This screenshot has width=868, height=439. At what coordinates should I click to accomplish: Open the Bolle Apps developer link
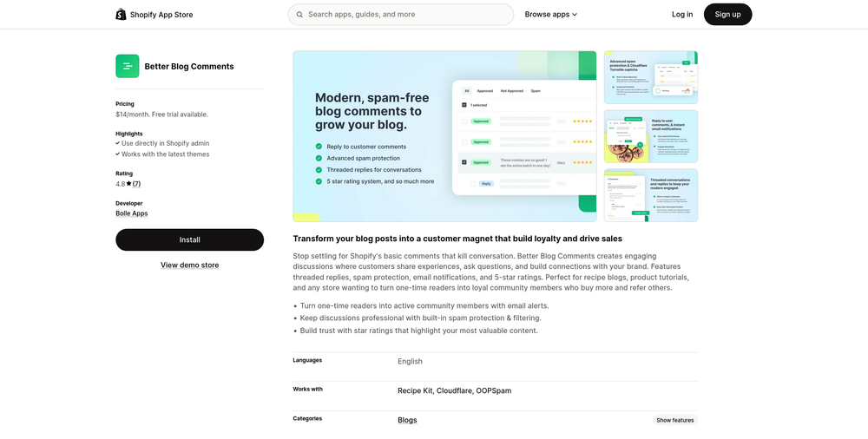tap(132, 213)
